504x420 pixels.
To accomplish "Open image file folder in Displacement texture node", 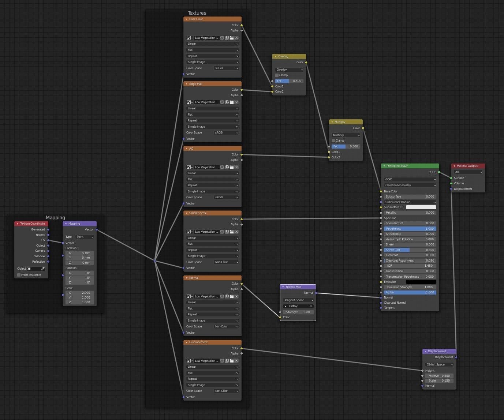I will pos(232,361).
